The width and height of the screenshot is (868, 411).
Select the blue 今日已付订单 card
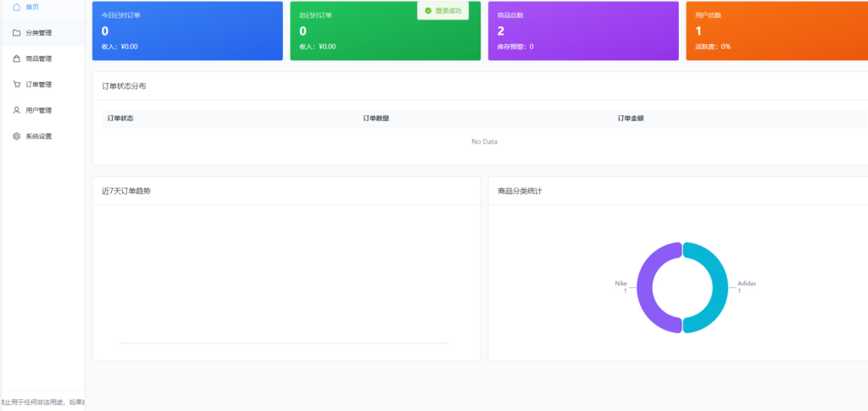[187, 31]
